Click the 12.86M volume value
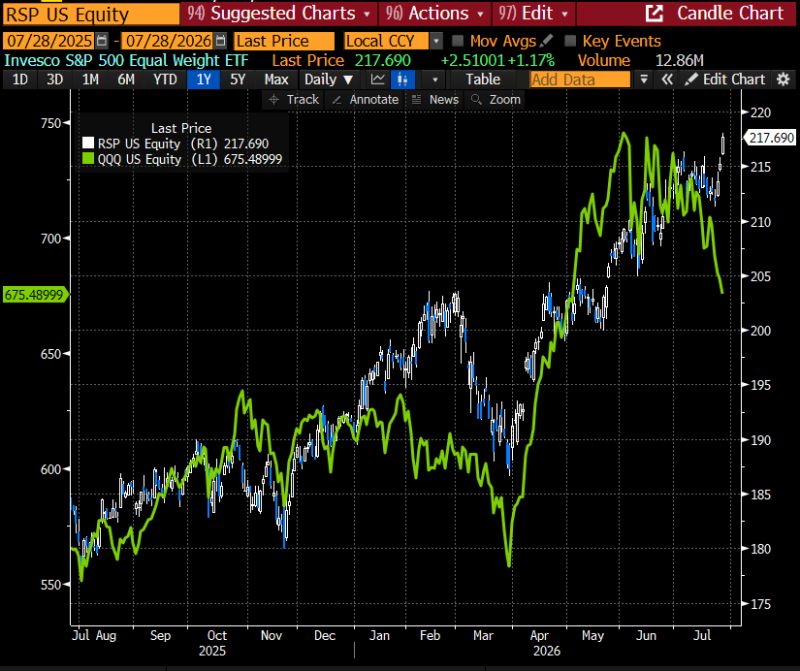Viewport: 800px width, 671px height. (680, 61)
